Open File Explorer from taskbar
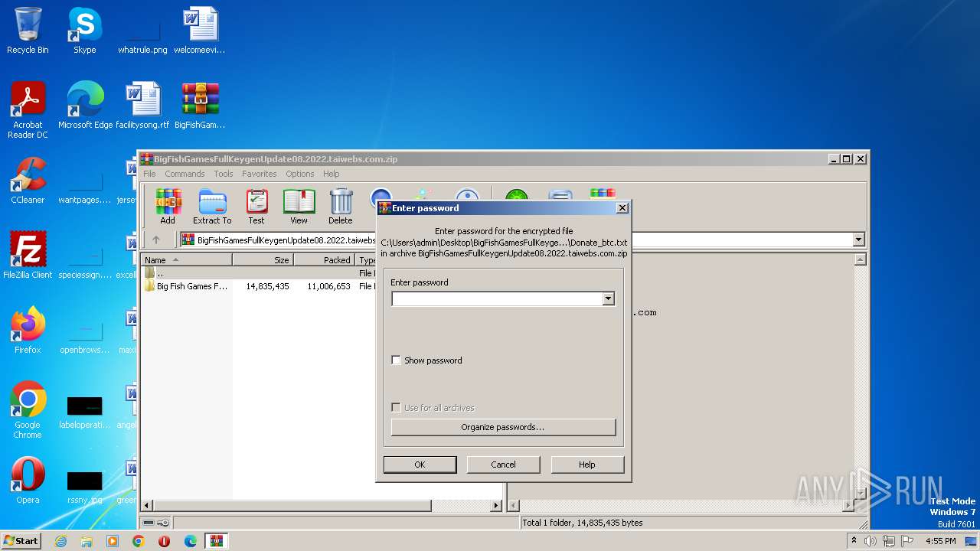The image size is (980, 551). click(x=87, y=541)
